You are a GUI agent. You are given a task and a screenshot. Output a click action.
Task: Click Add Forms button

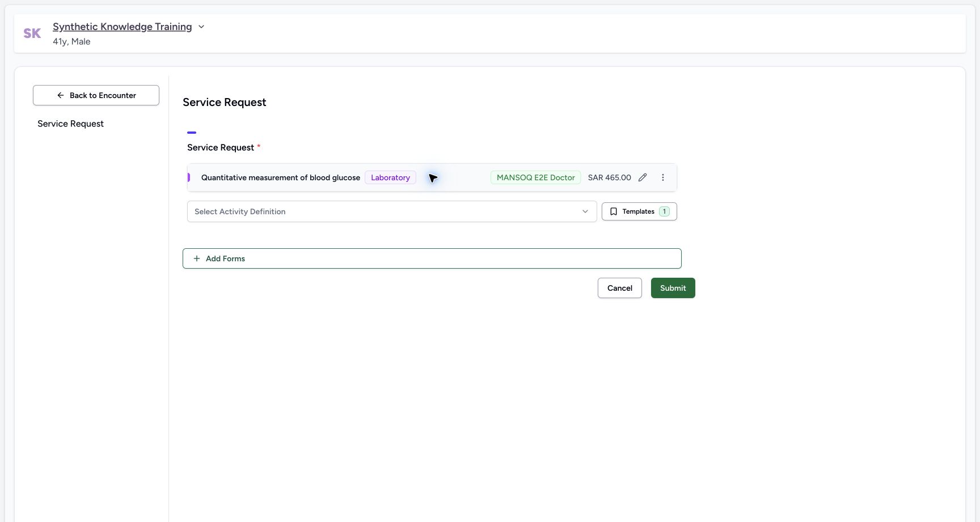point(432,258)
